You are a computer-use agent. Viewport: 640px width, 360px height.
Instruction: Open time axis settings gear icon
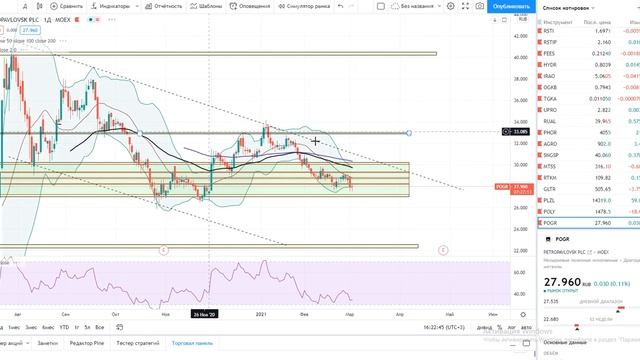523,314
